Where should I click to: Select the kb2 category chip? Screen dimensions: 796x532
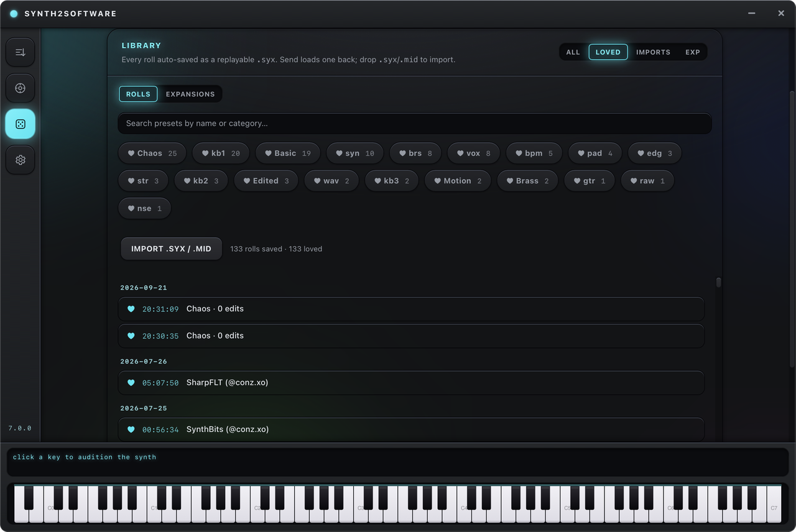click(201, 181)
